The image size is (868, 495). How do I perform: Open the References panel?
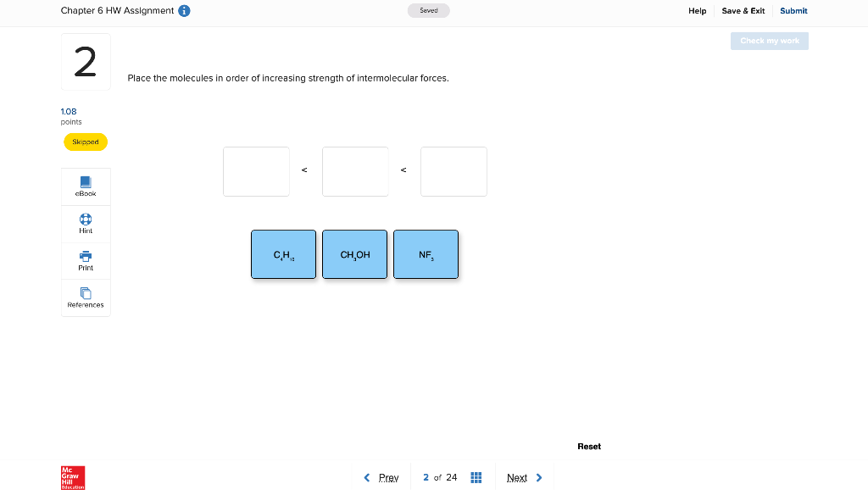pos(85,297)
